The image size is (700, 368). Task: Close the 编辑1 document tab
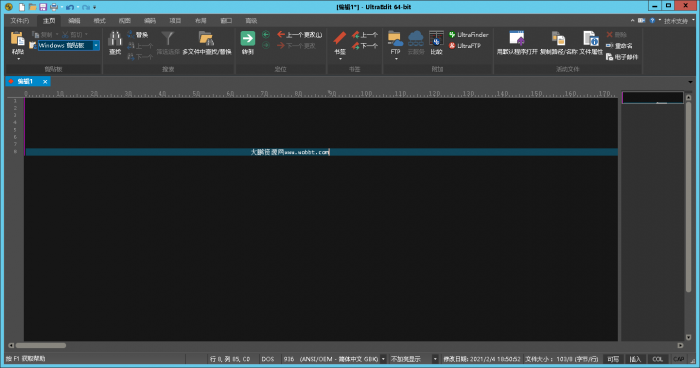(x=45, y=82)
